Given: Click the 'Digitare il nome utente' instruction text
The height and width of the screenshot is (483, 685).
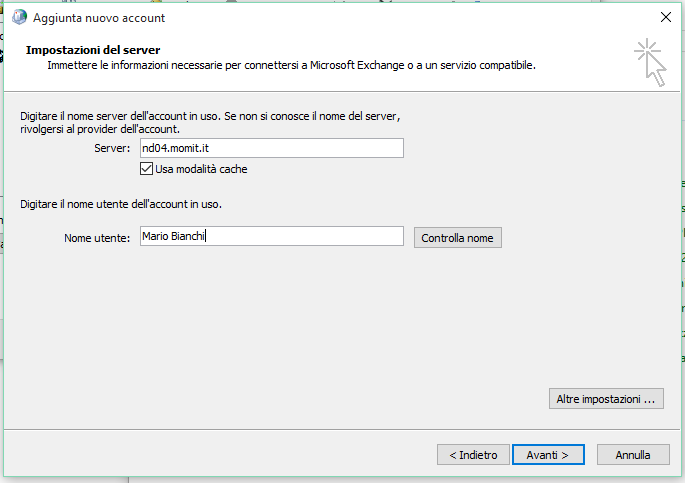Looking at the screenshot, I should [x=120, y=204].
